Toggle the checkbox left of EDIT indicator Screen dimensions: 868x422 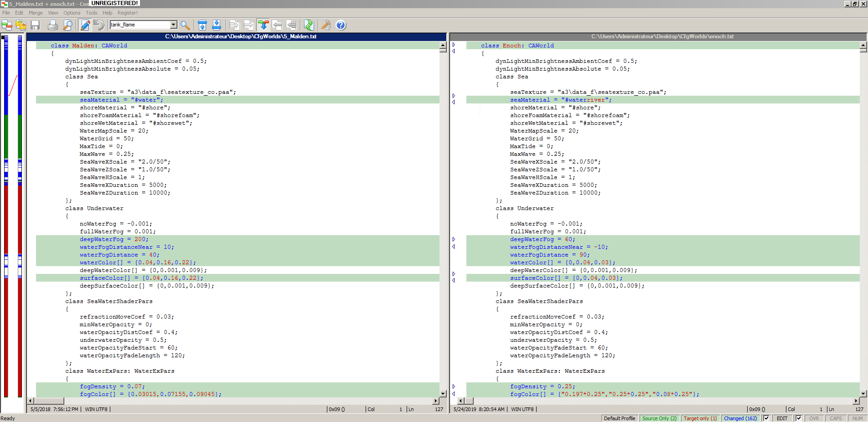coord(766,418)
